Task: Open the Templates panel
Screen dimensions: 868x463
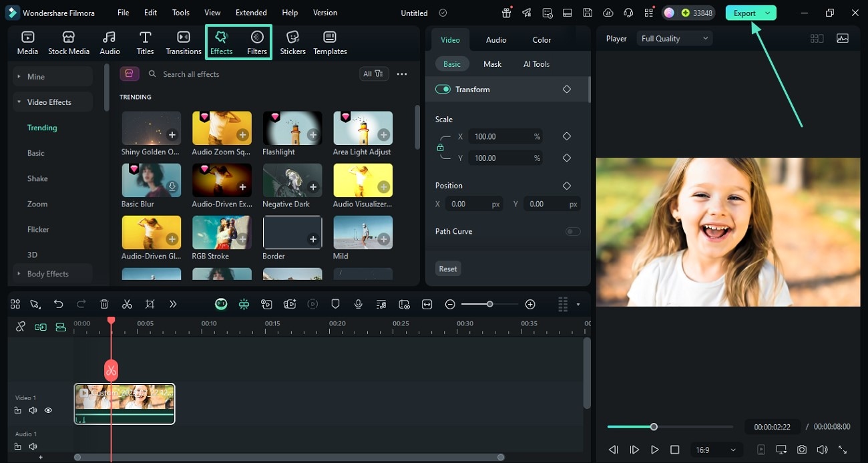Action: click(x=330, y=43)
